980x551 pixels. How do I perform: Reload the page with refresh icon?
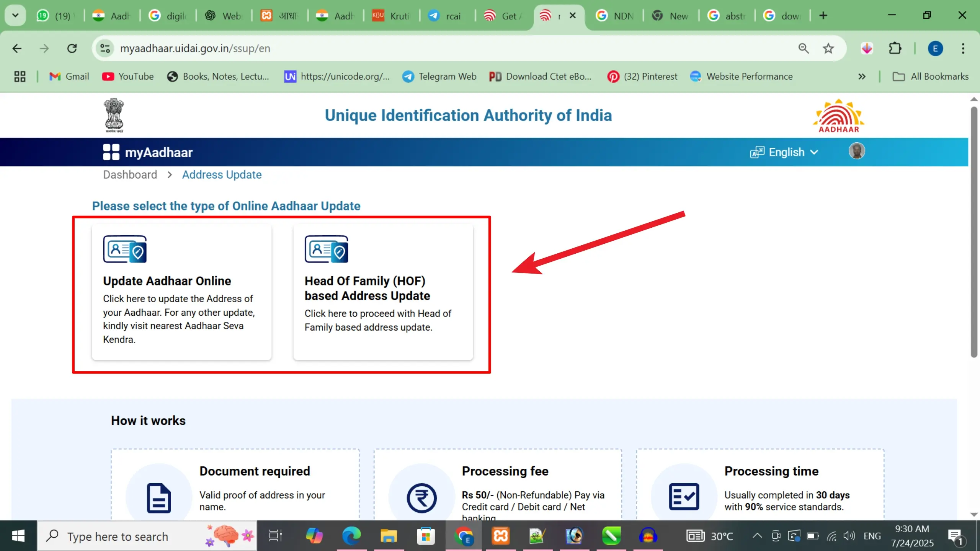point(72,49)
